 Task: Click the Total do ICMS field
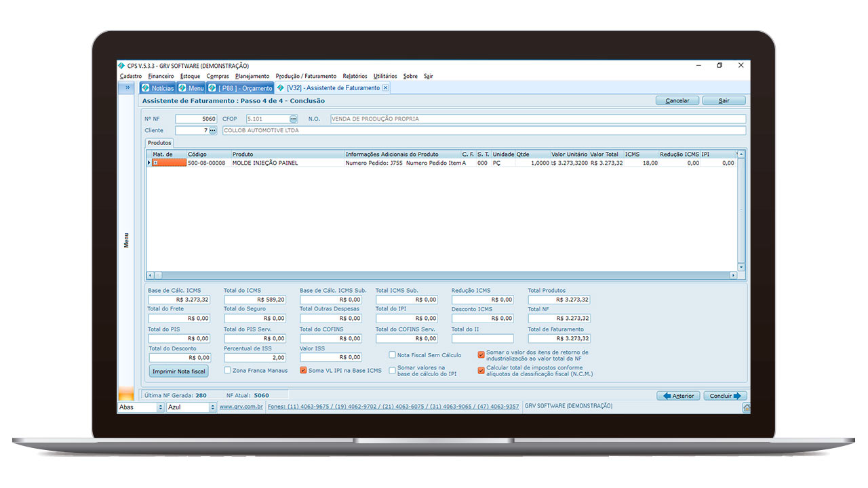point(256,300)
